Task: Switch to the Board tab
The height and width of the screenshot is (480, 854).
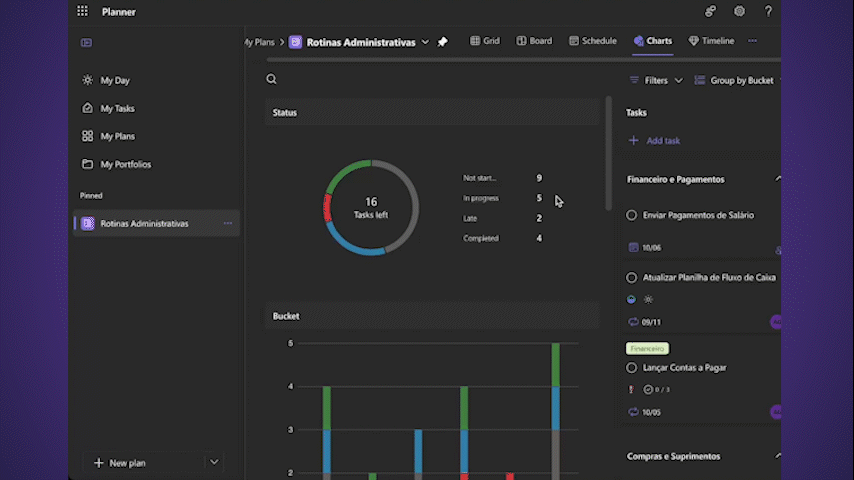Action: point(534,41)
